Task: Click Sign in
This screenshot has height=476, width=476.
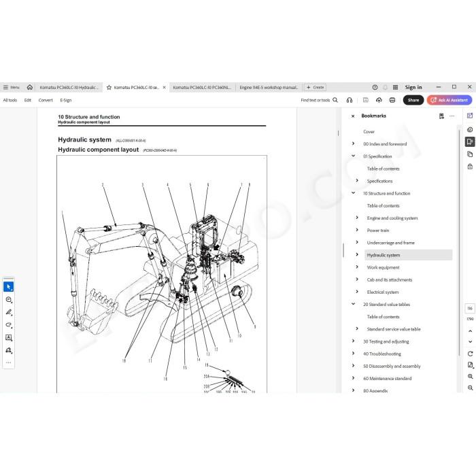Action: click(x=413, y=88)
